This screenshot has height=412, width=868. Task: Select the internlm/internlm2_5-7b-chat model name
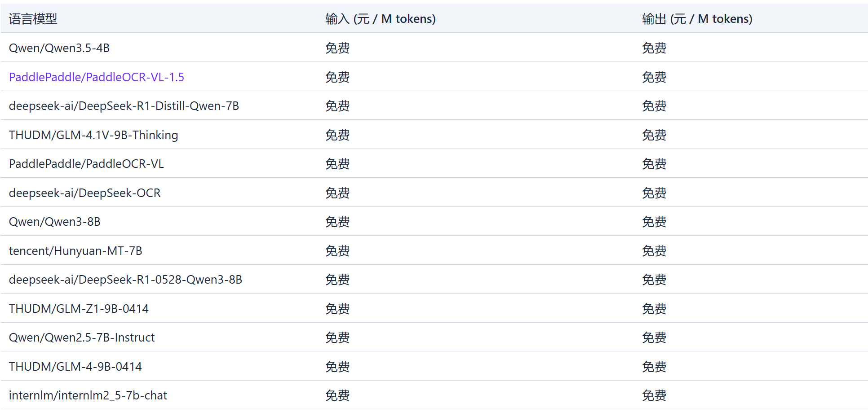click(x=88, y=395)
